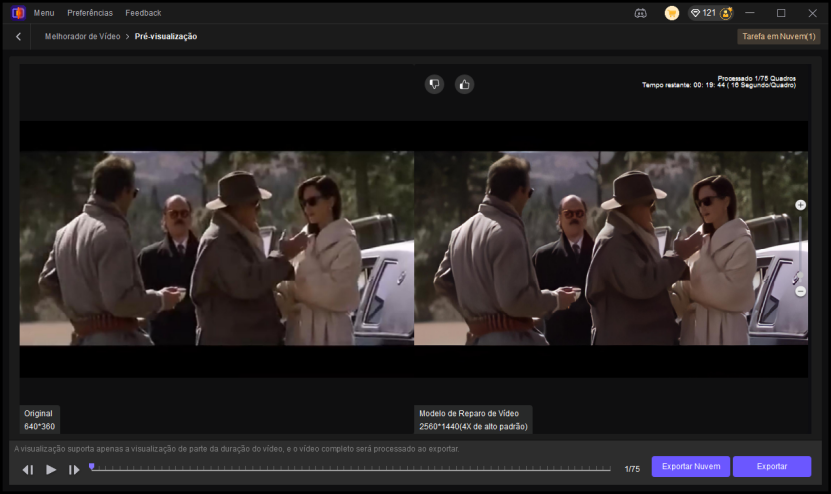Open the Menu item
This screenshot has height=494, width=831.
tap(44, 13)
